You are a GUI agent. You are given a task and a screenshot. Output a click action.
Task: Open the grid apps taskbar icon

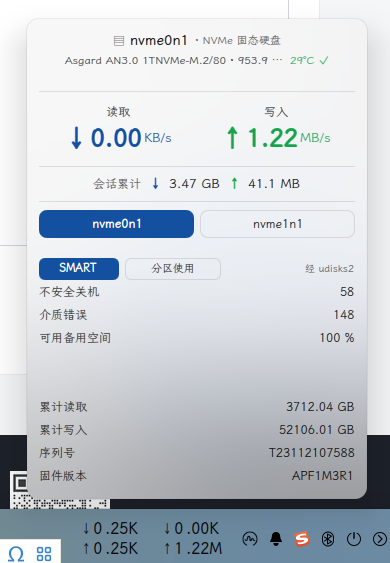click(x=44, y=554)
